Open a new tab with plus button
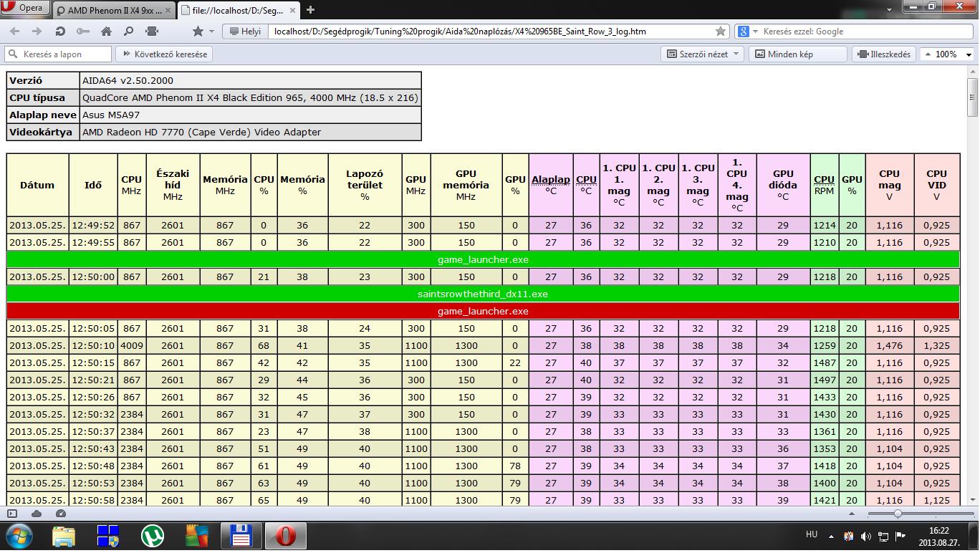980x553 pixels. [x=311, y=10]
